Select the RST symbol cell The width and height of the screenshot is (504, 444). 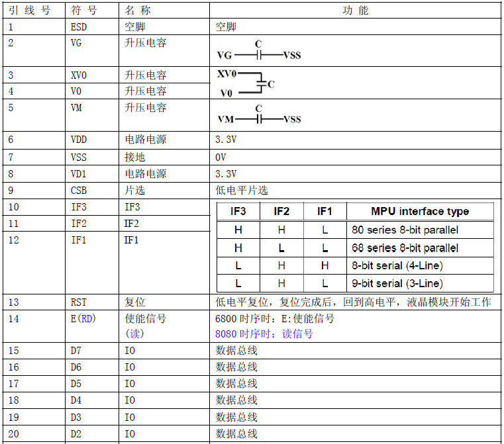point(79,302)
